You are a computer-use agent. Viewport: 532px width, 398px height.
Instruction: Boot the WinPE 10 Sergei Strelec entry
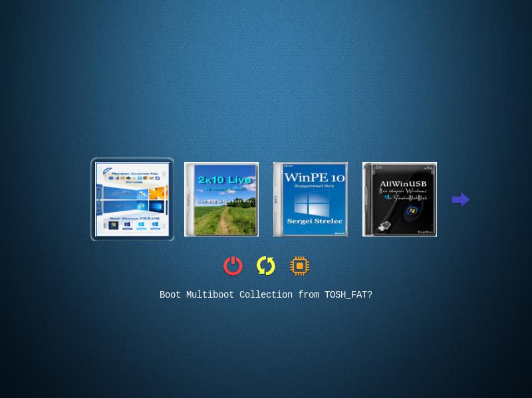coord(311,199)
